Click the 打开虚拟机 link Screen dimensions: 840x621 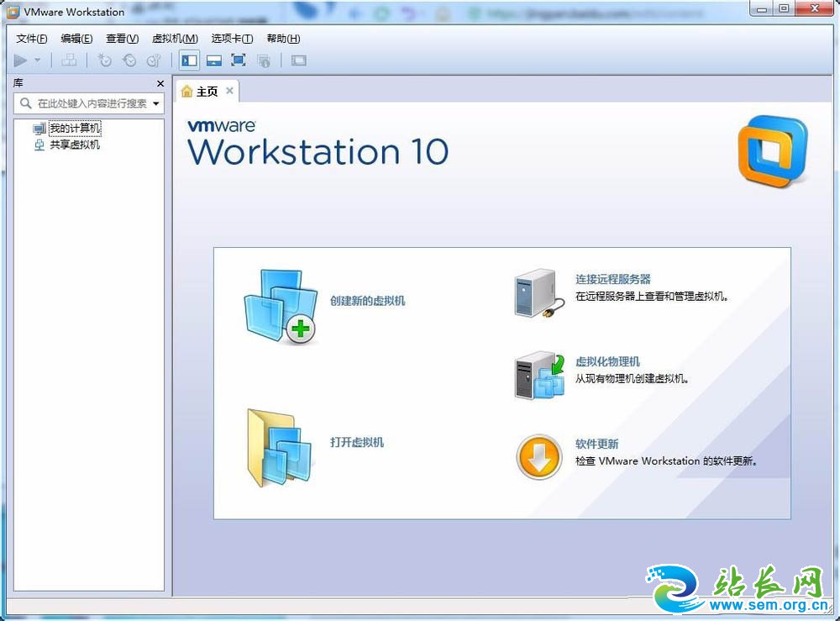[357, 442]
